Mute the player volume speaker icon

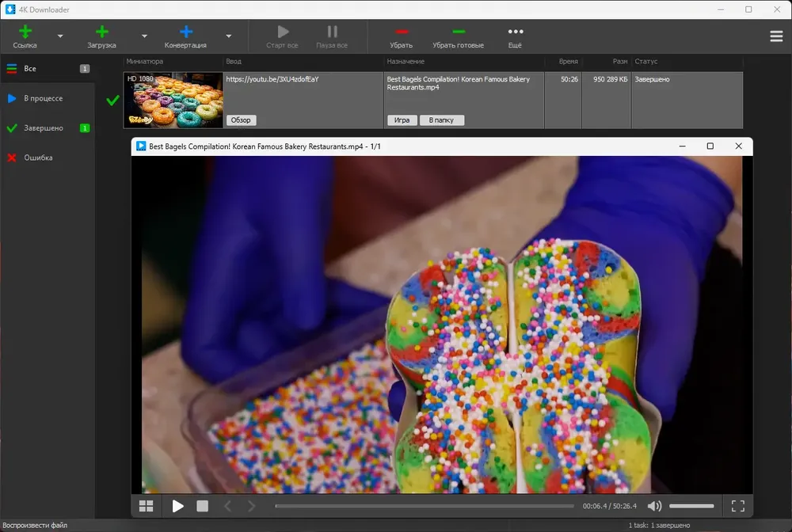[x=655, y=506]
